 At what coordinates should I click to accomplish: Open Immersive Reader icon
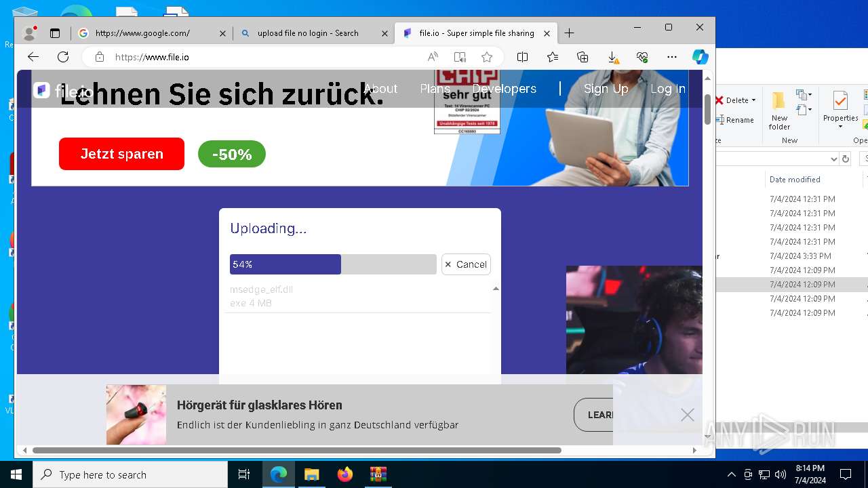point(460,57)
